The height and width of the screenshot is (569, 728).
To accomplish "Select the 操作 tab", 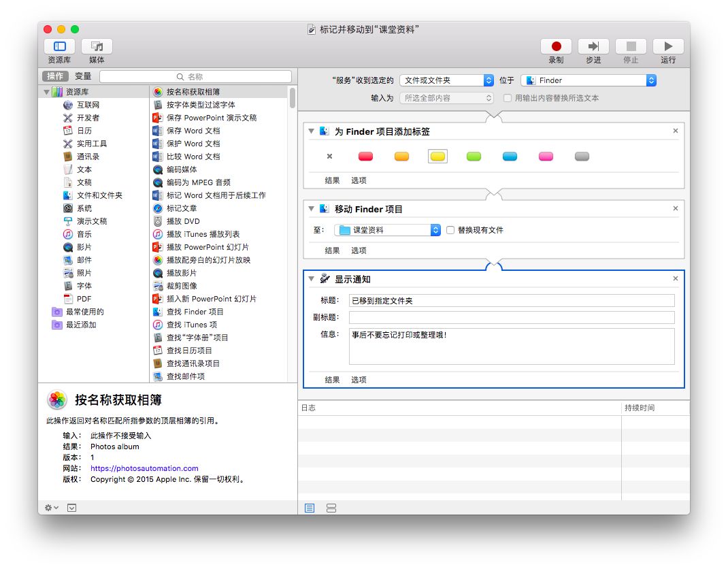I will pyautogui.click(x=56, y=76).
